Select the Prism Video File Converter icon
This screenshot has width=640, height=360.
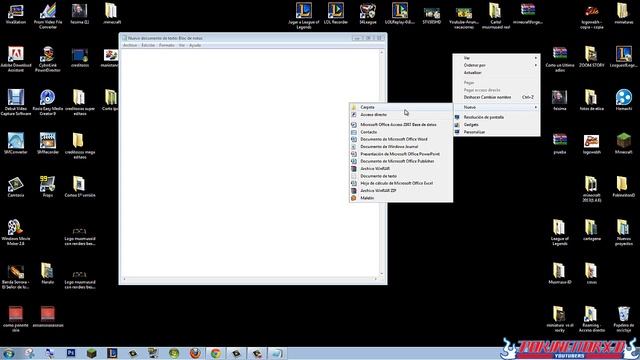[x=48, y=16]
